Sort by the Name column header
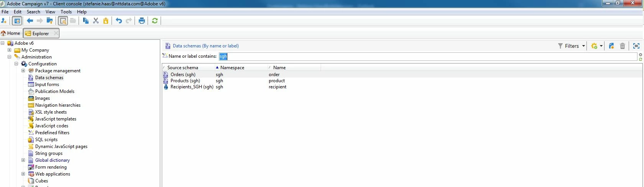The width and height of the screenshot is (644, 187). point(294,68)
